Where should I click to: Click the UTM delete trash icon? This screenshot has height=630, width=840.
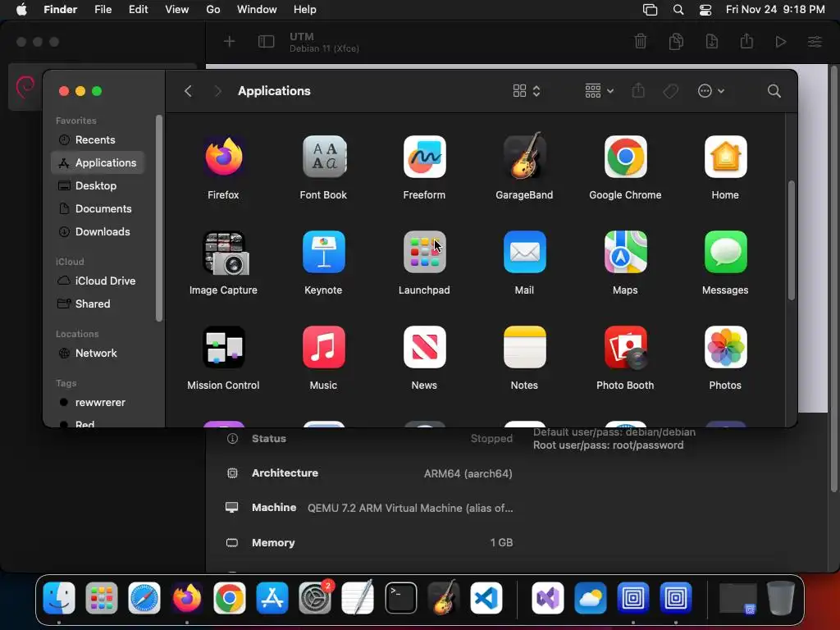tap(641, 41)
